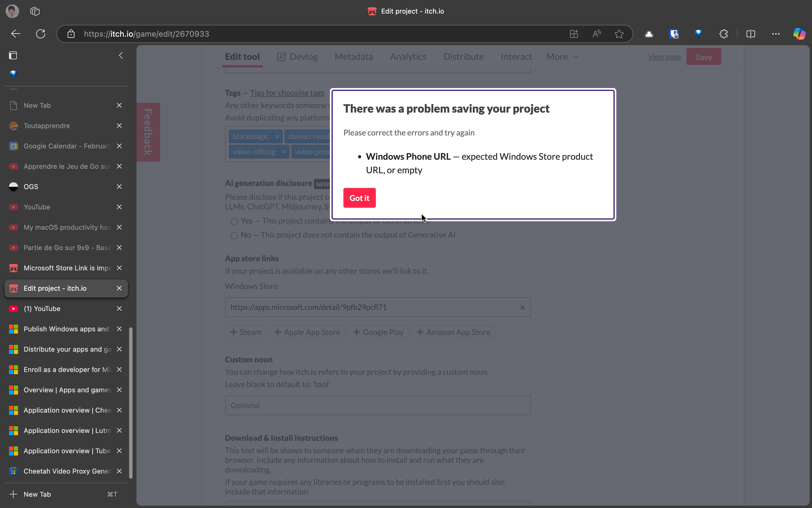The image size is (812, 508).
Task: Open the tab actions workspaces icon
Action: (35, 11)
